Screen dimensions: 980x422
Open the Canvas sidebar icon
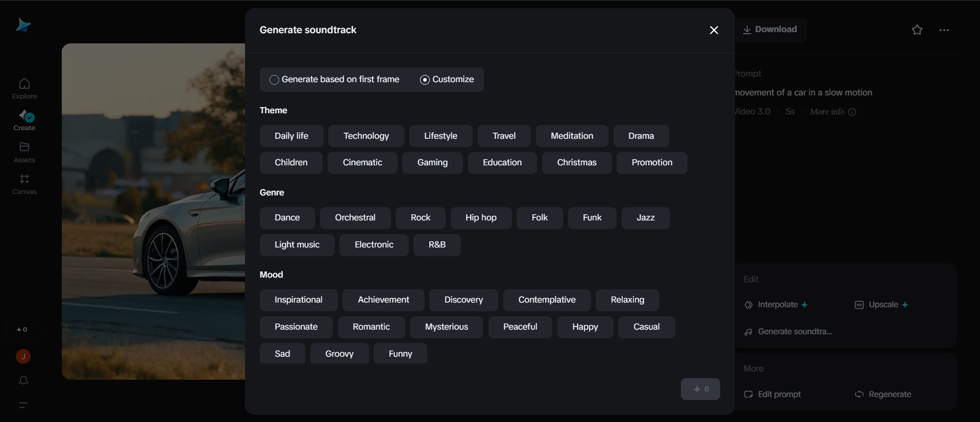24,184
